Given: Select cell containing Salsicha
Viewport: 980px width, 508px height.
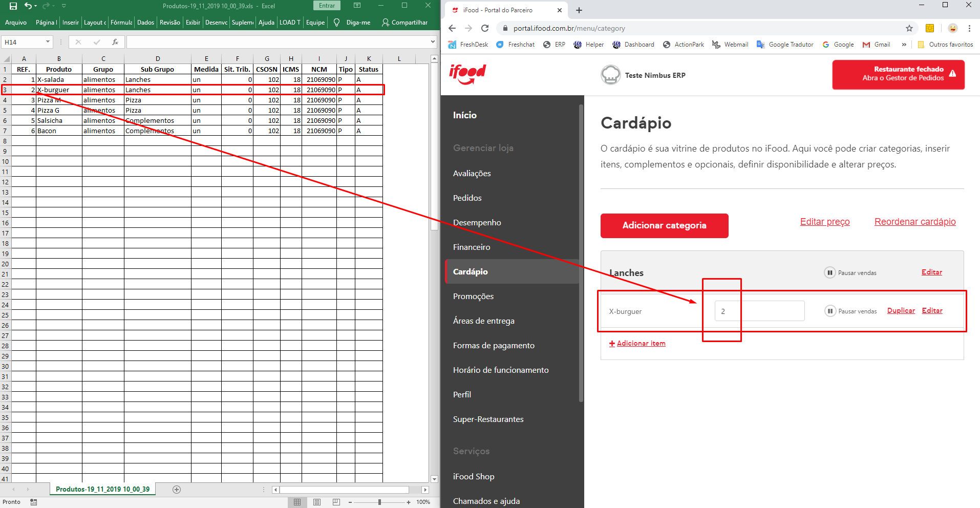Looking at the screenshot, I should [59, 120].
